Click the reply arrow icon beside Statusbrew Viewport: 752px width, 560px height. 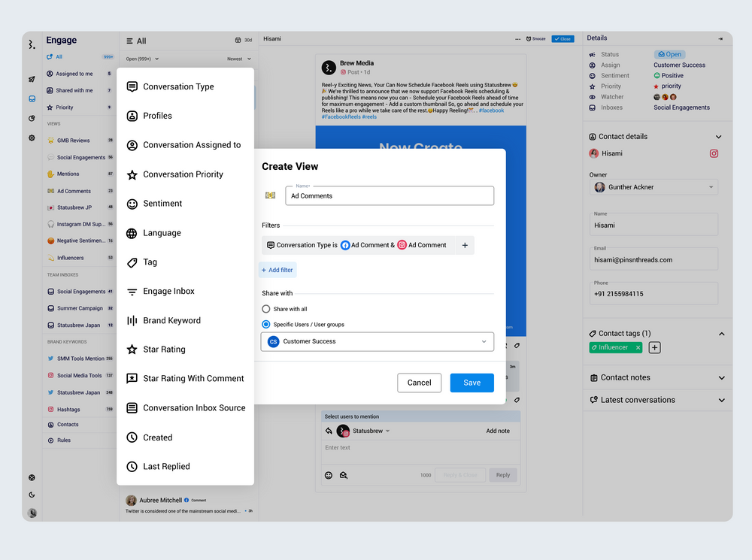329,431
